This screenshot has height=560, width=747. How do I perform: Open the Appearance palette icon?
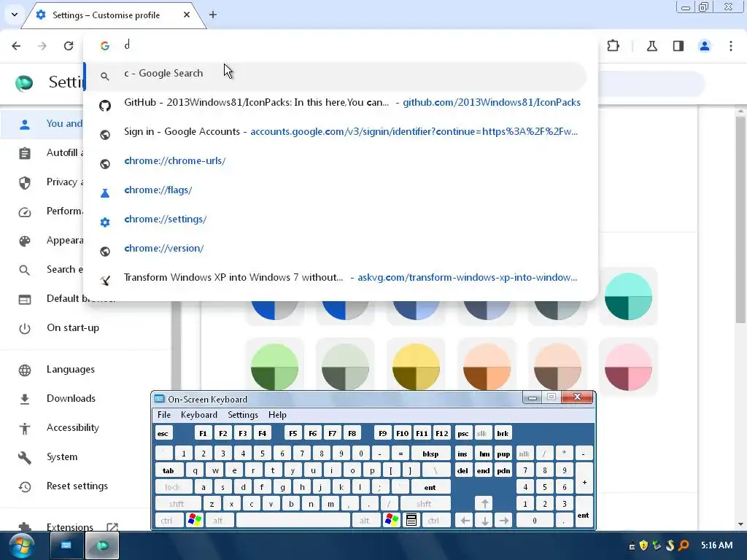25,241
